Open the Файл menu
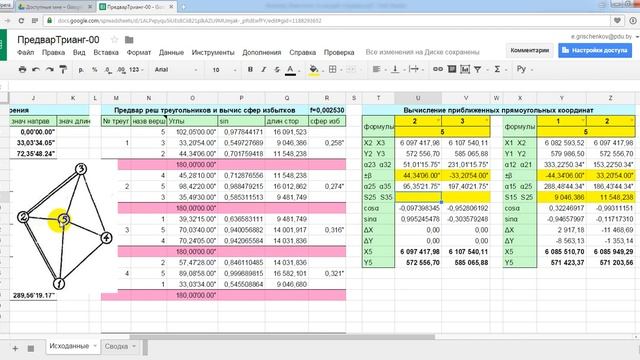This screenshot has width=640, height=360. [26, 52]
